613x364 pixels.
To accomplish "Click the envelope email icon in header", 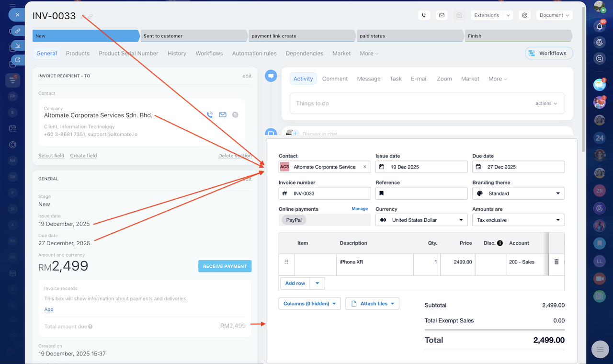I will tap(442, 15).
